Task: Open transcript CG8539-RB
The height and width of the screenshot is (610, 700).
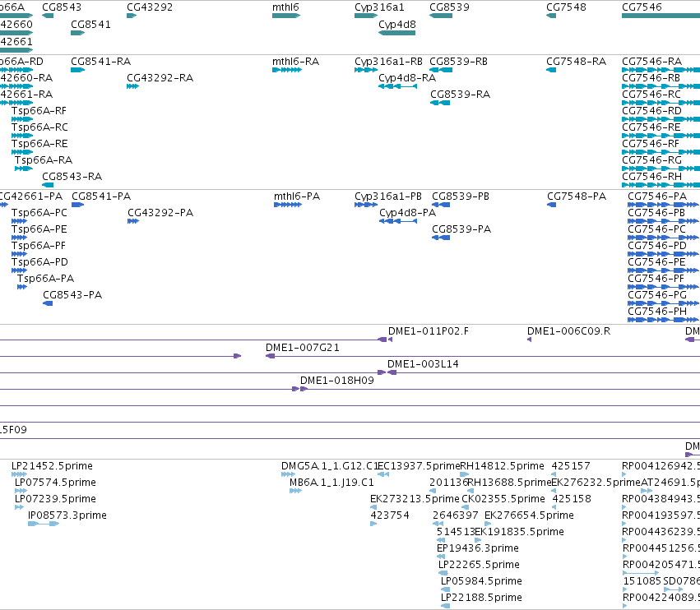Action: tap(458, 62)
